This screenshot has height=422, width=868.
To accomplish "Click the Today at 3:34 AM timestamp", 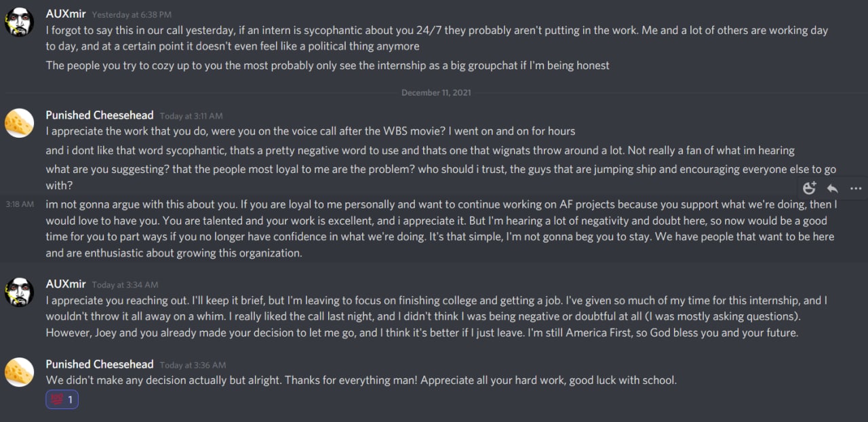I will [125, 285].
